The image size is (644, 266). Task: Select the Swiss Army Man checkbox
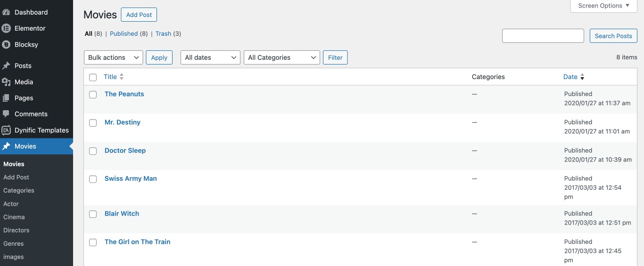(93, 179)
